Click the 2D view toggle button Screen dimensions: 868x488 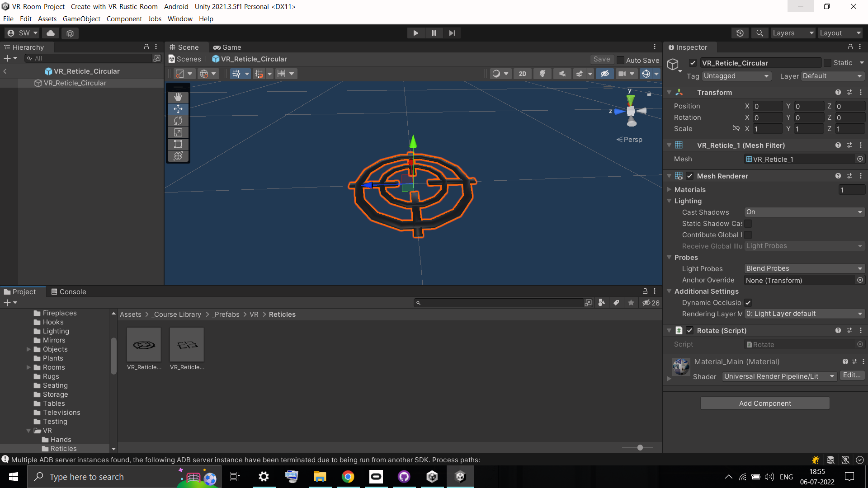point(522,73)
